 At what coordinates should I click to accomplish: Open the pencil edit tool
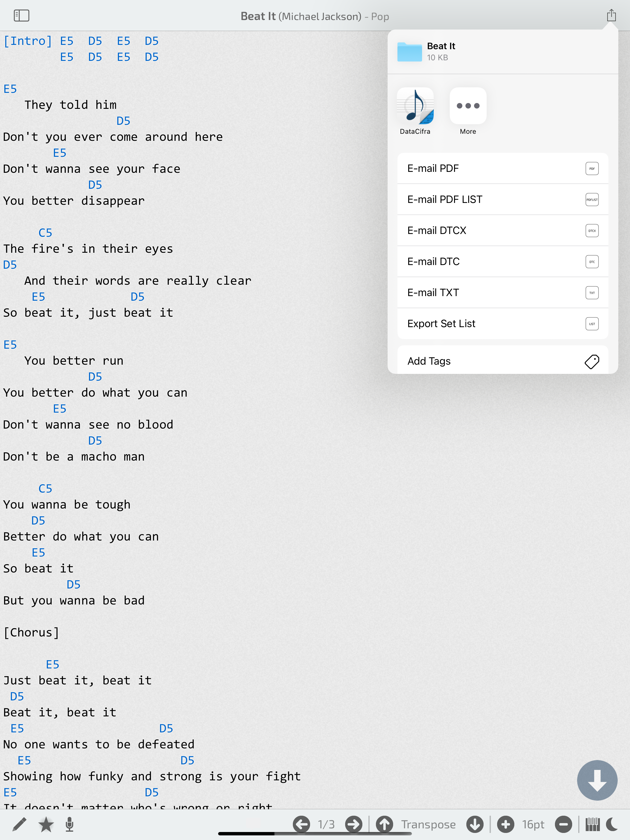(x=19, y=824)
